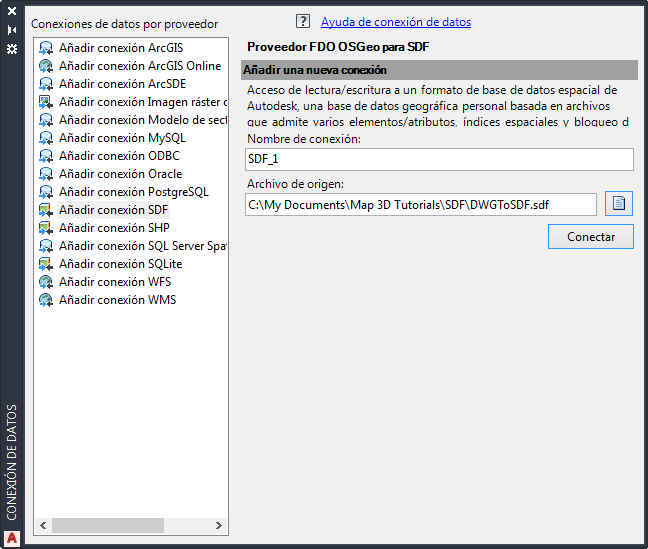This screenshot has width=648, height=549.
Task: Click the Autodesk logo icon
Action: click(12, 537)
